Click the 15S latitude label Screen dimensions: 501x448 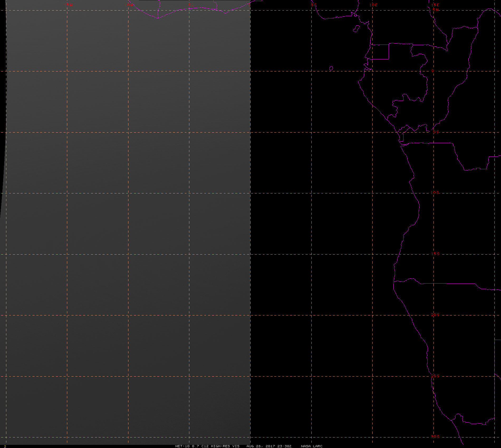pyautogui.click(x=435, y=254)
